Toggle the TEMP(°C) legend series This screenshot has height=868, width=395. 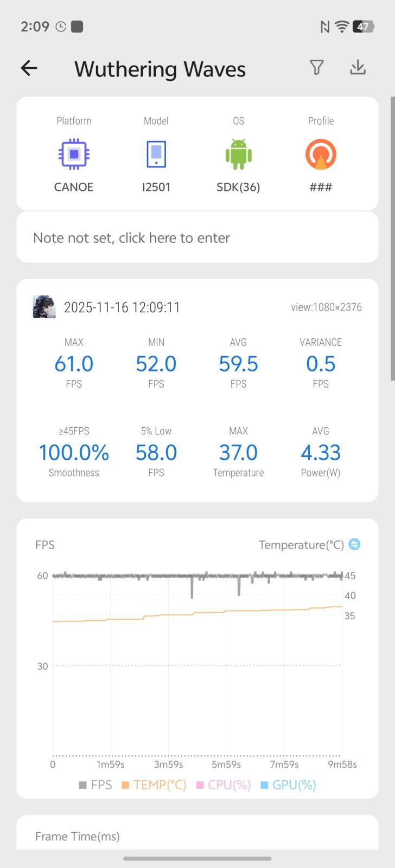[154, 785]
